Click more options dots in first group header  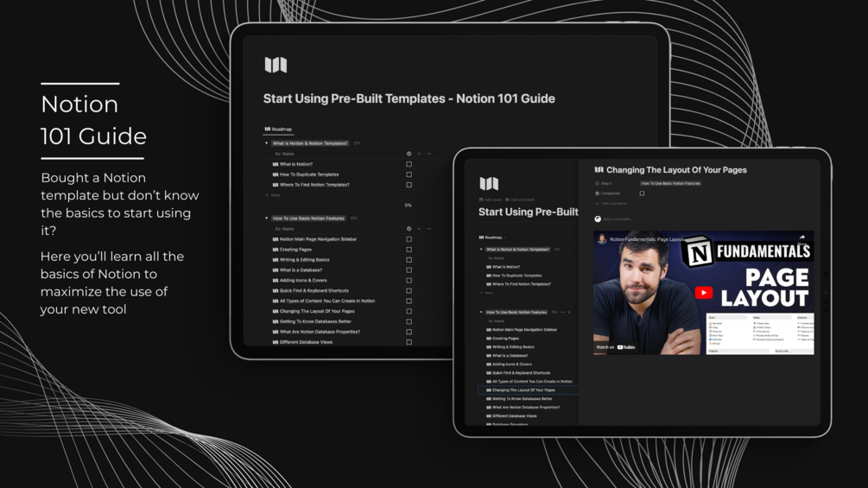click(x=429, y=154)
